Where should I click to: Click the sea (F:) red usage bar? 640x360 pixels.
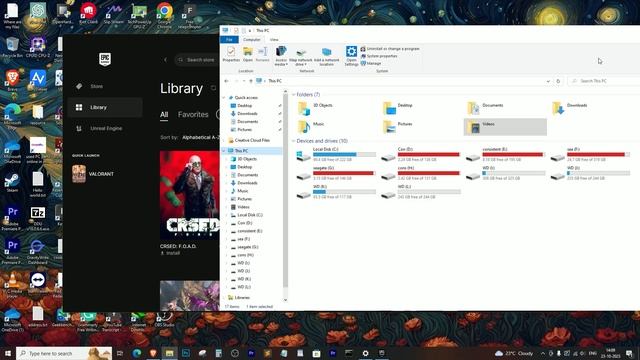coord(598,155)
